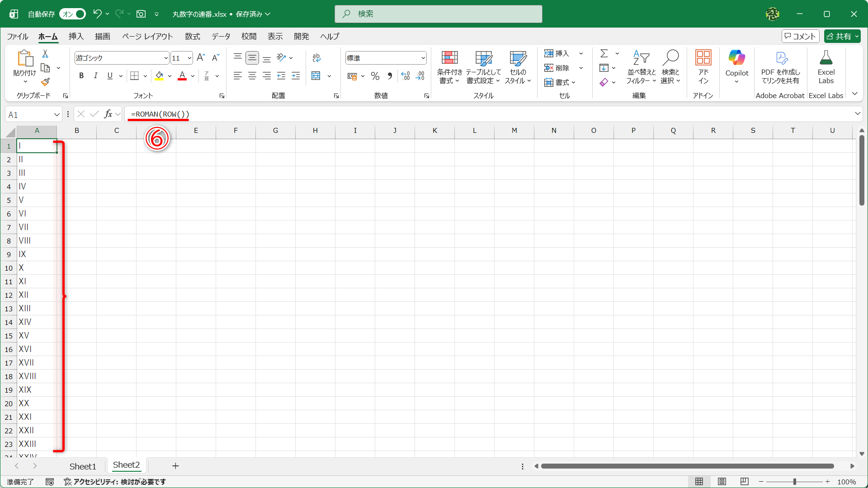Expand the formula bar chevron
Screen dimensions: 868x488
pyautogui.click(x=857, y=114)
